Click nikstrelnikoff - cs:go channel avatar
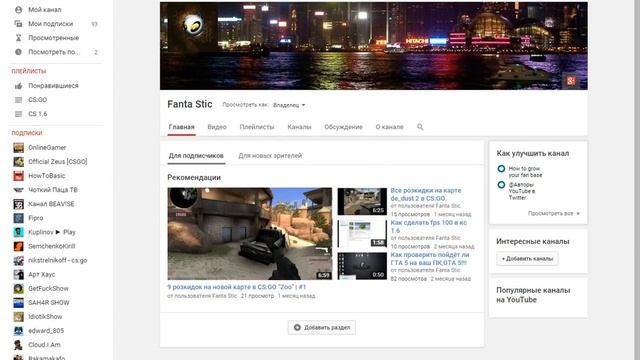The width and height of the screenshot is (640, 360). tap(18, 260)
